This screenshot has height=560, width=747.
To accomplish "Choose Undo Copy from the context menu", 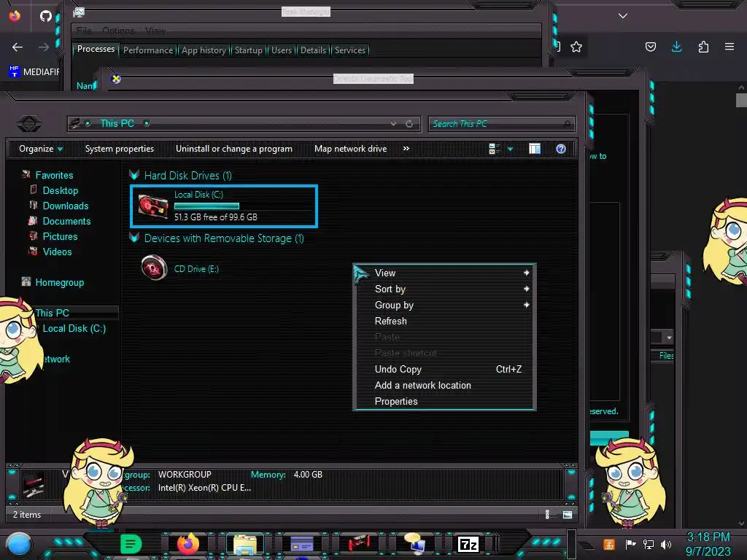I will 444,369.
